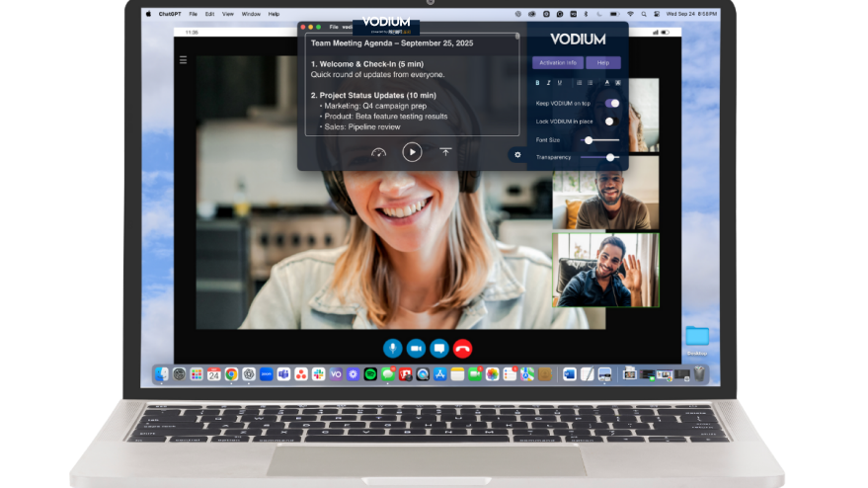Apply bold formatting in VODIUM toolbar

[x=537, y=83]
